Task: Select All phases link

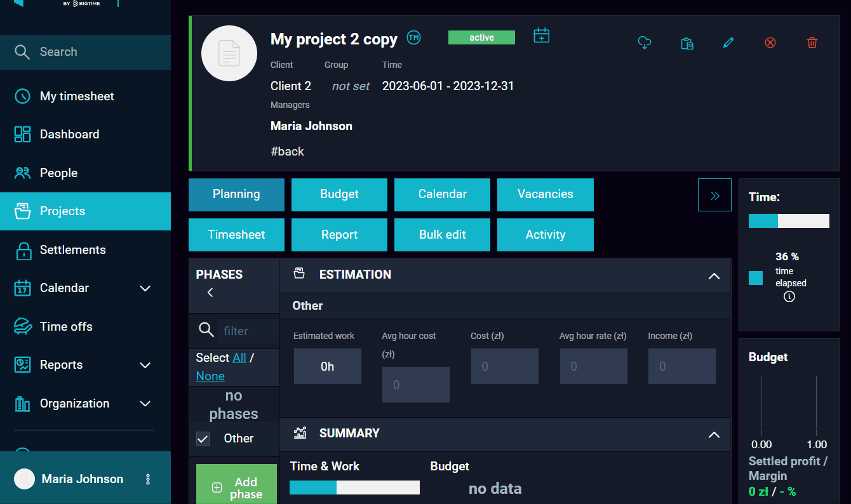Action: tap(239, 358)
